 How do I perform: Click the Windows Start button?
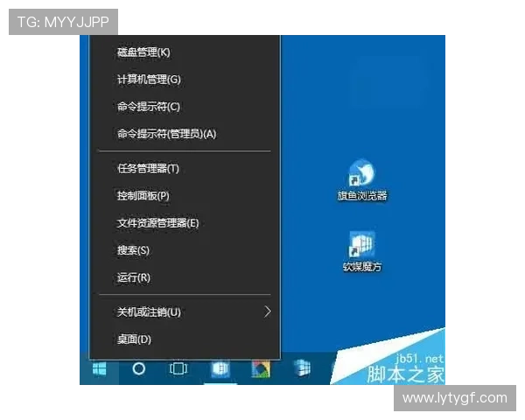tap(99, 369)
